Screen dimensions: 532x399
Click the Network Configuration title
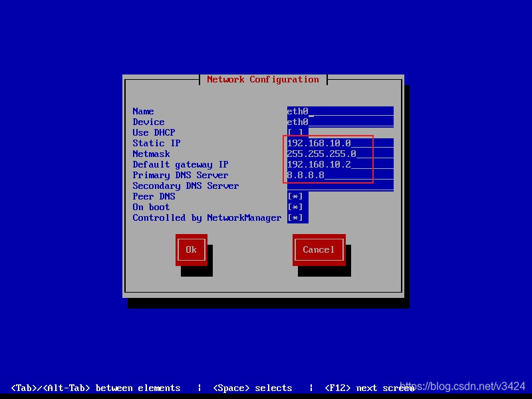pyautogui.click(x=263, y=79)
